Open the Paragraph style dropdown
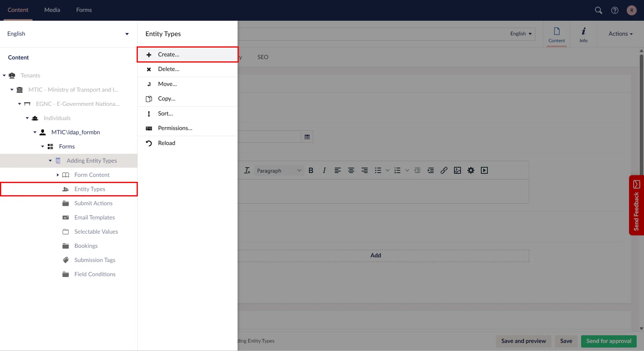This screenshot has height=351, width=644. click(279, 171)
